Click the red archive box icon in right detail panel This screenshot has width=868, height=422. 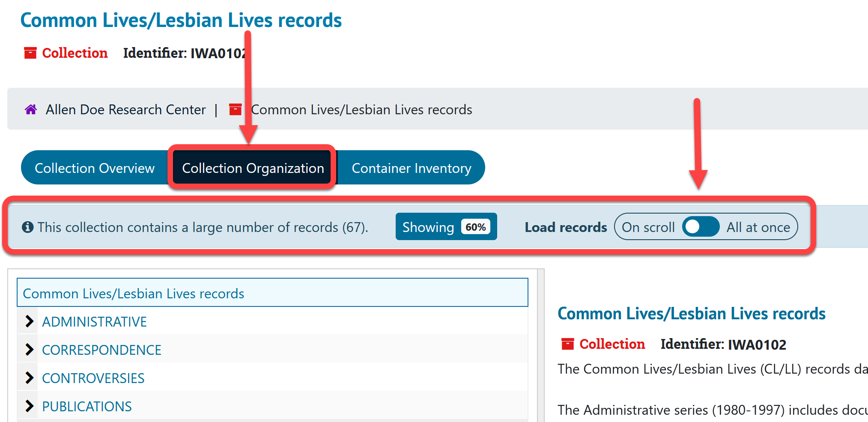567,344
